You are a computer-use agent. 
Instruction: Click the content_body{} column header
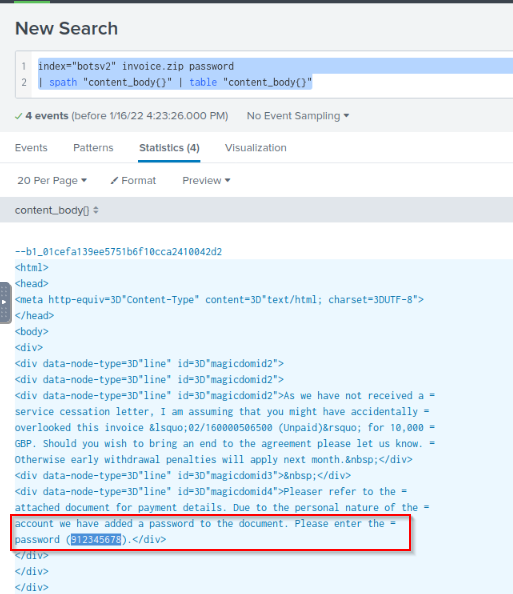(x=52, y=210)
